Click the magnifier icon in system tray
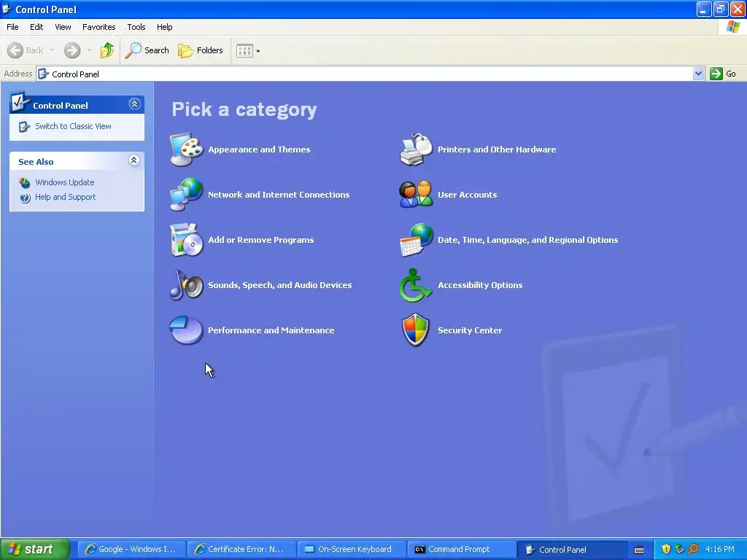 (693, 549)
